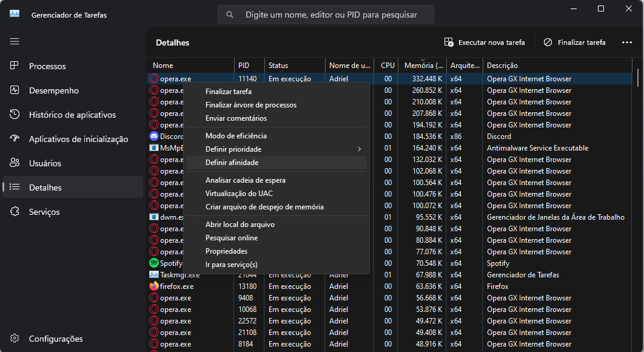The height and width of the screenshot is (352, 644).
Task: Click the Taskmgr.exe process icon
Action: (154, 274)
